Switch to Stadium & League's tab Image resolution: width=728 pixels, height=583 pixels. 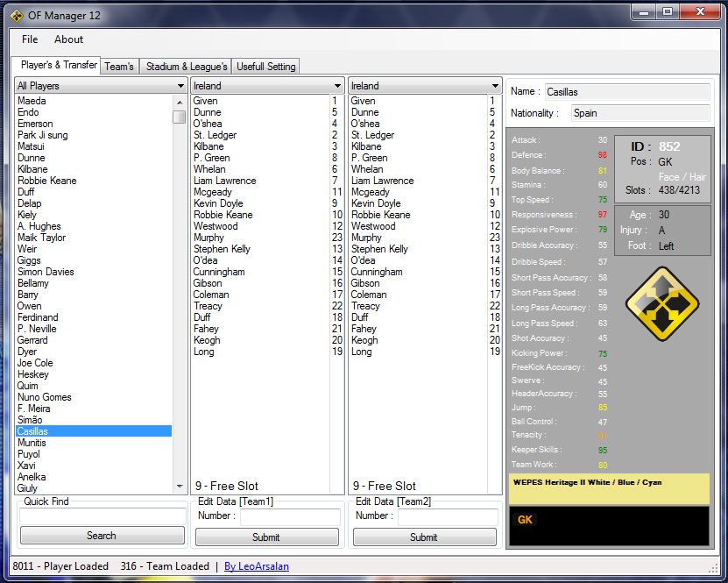tap(186, 67)
